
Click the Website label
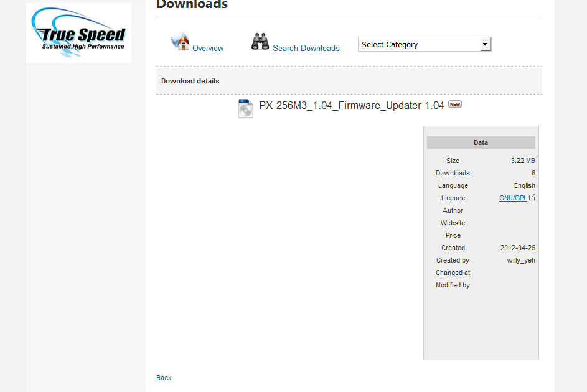(x=453, y=223)
